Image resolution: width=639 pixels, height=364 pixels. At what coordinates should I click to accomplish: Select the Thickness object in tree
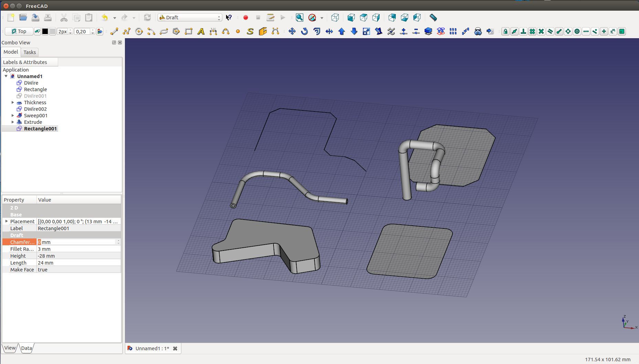click(35, 103)
